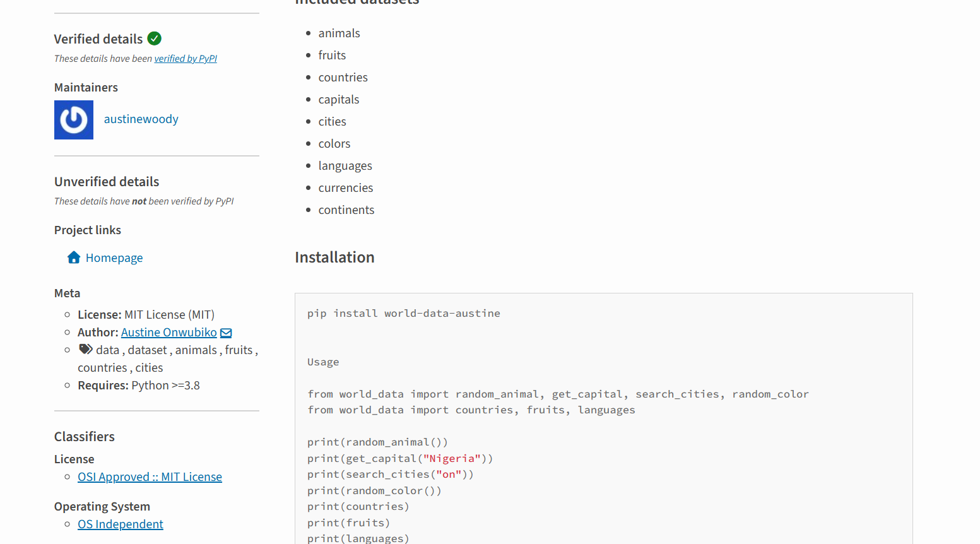Select the pip install world-data-austine command text
This screenshot has height=544, width=980.
pos(403,313)
